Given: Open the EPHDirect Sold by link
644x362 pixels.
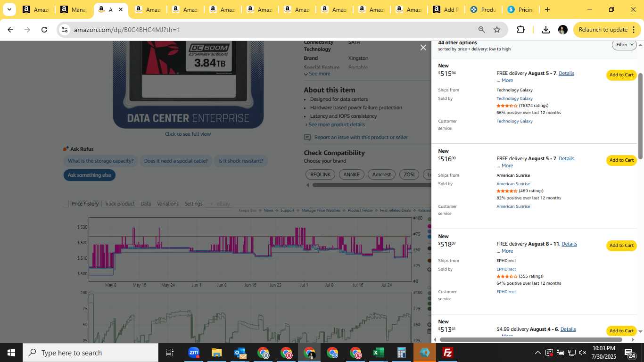Looking at the screenshot, I should (x=506, y=269).
